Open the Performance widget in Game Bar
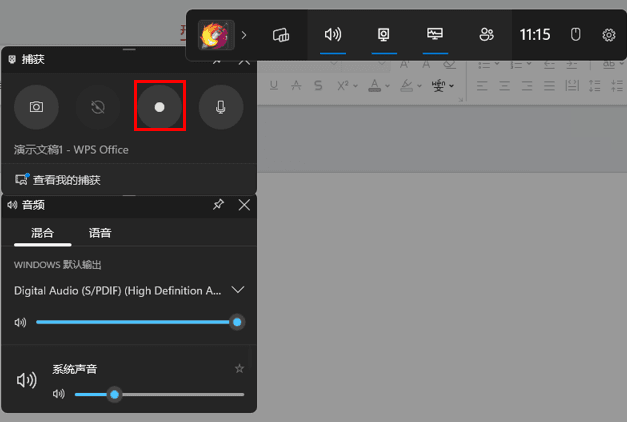The image size is (627, 422). [x=434, y=35]
